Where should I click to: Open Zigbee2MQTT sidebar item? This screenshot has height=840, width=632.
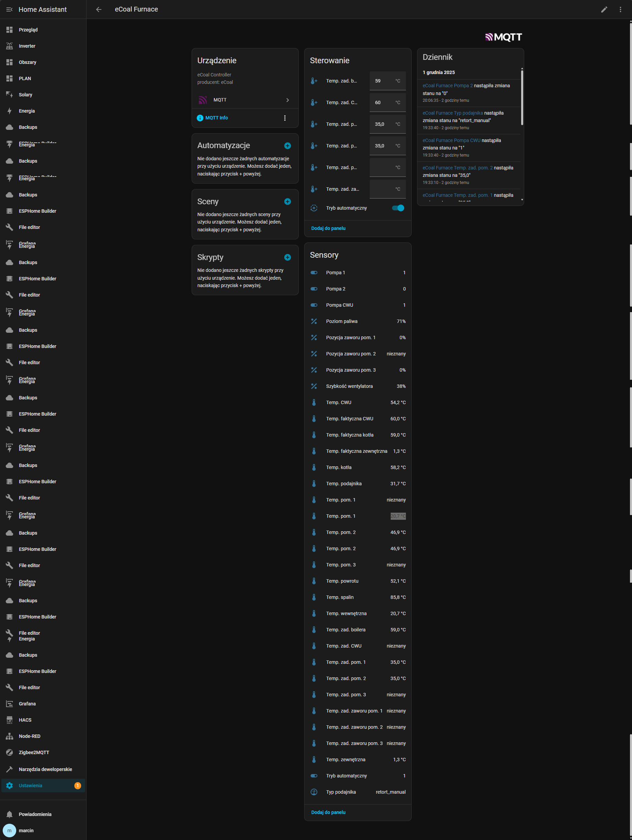(x=34, y=752)
